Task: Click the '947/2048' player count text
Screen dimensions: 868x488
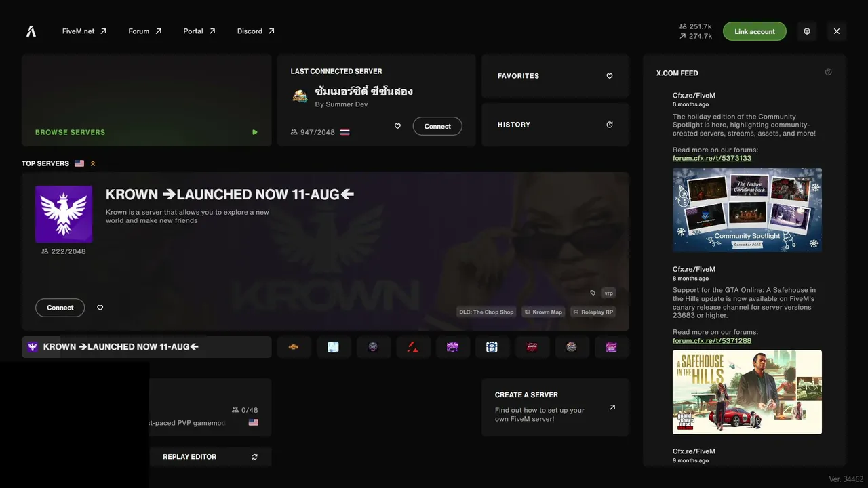Action: click(x=317, y=132)
